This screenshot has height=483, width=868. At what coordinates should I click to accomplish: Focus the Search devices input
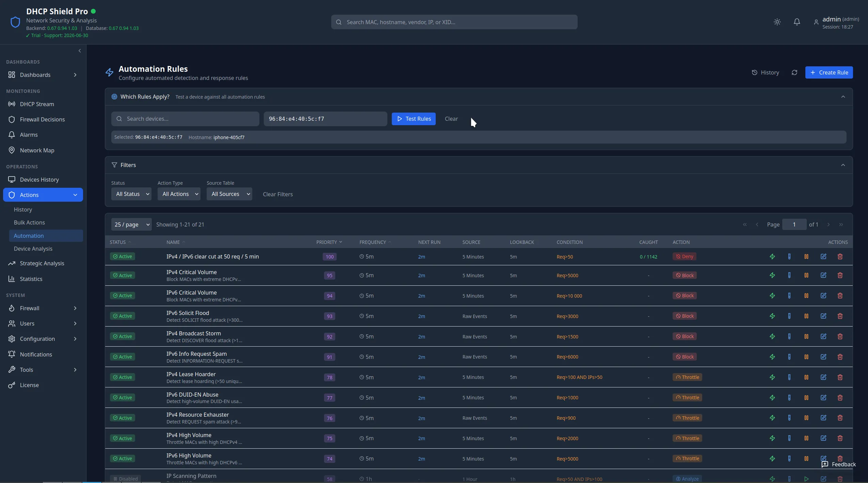pos(185,119)
